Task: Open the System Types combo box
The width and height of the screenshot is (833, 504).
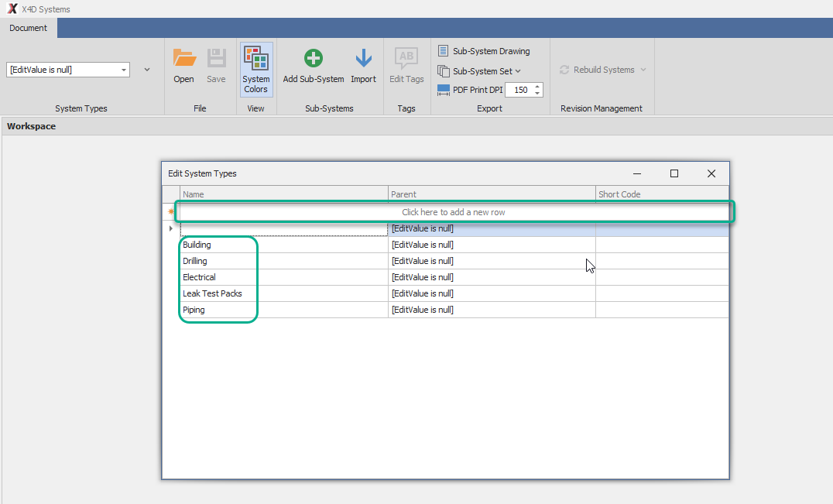Action: (67, 70)
